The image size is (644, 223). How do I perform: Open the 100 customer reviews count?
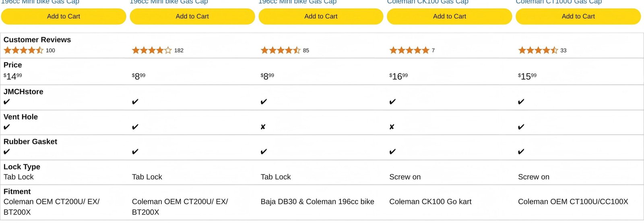[x=50, y=50]
